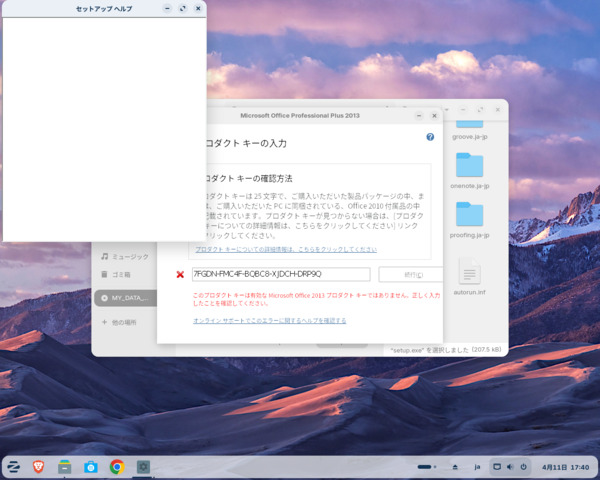Select MY_DATA drive in Files sidebar
600x480 pixels.
[x=126, y=298]
